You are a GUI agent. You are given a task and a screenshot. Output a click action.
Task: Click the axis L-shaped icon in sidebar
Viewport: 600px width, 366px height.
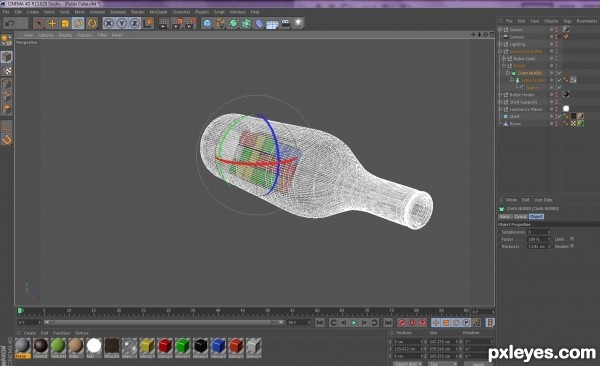(7, 126)
